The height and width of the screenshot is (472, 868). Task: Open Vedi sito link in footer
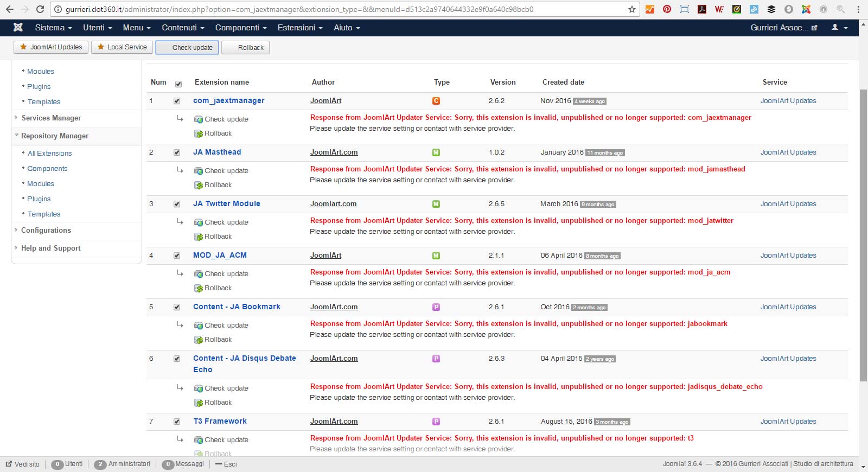(x=22, y=464)
